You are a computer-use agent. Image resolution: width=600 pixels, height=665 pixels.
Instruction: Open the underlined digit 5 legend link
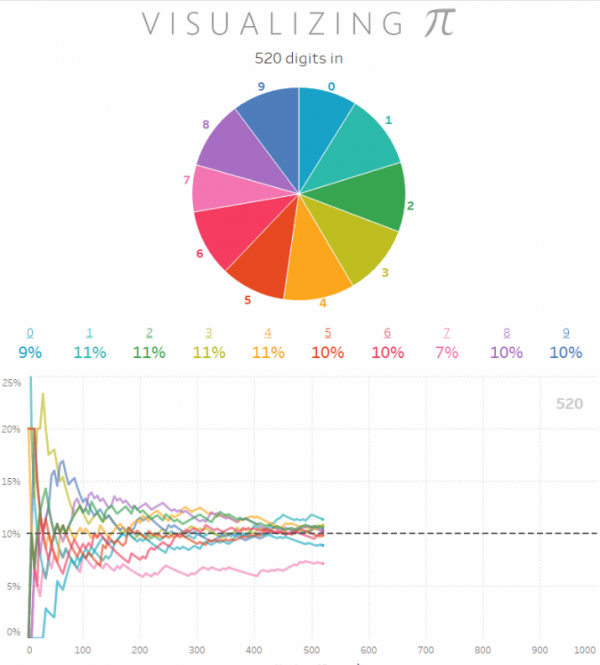point(327,333)
